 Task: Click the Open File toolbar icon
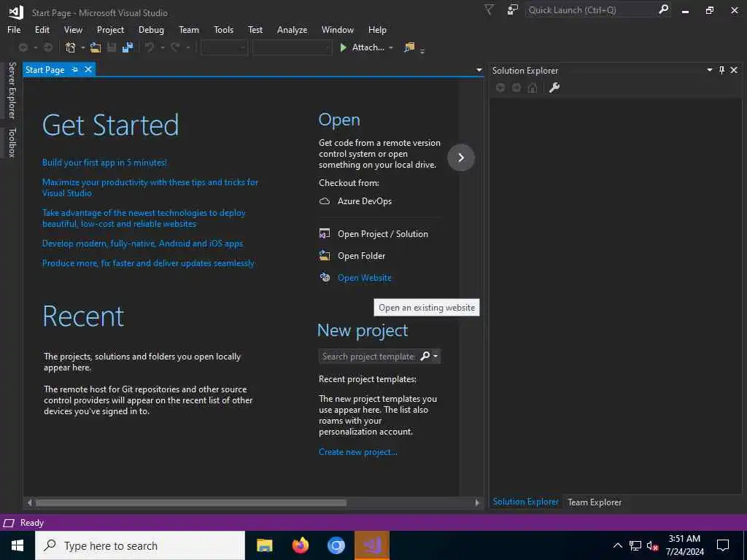pyautogui.click(x=96, y=47)
